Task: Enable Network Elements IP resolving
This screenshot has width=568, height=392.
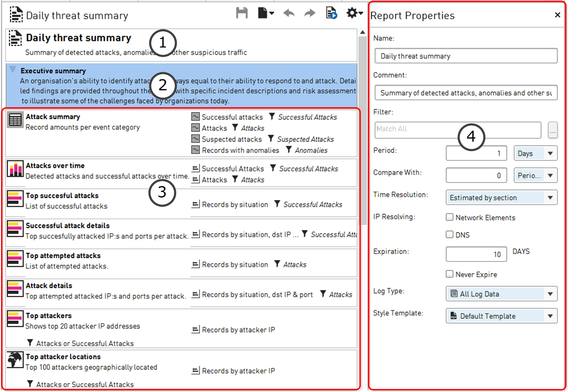Action: click(x=449, y=217)
